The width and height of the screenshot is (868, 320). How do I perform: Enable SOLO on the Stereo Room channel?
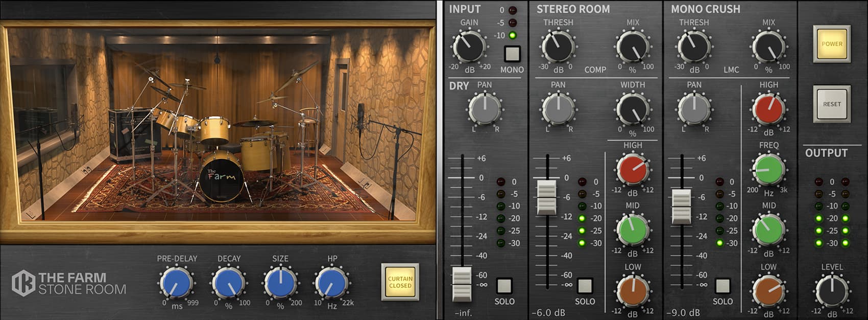click(x=585, y=285)
